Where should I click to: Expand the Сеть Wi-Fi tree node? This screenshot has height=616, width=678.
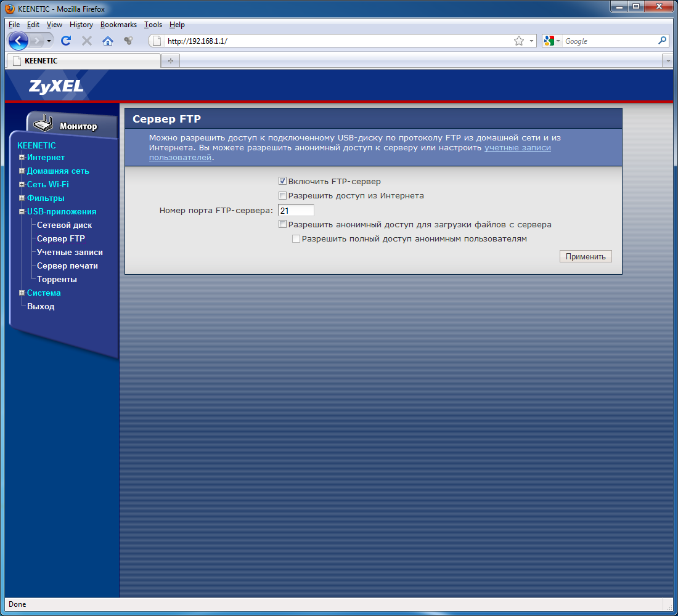(x=22, y=185)
